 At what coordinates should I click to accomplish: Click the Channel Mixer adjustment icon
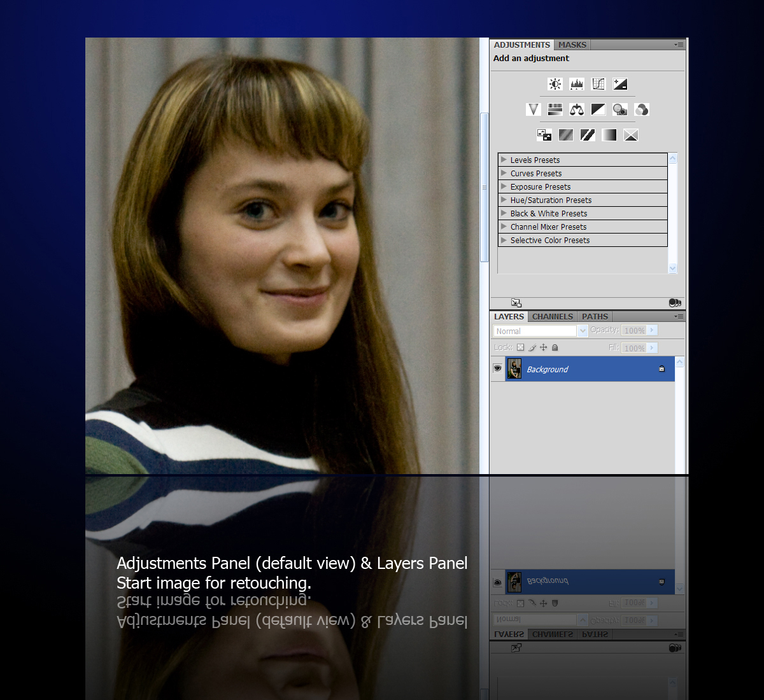pos(642,109)
